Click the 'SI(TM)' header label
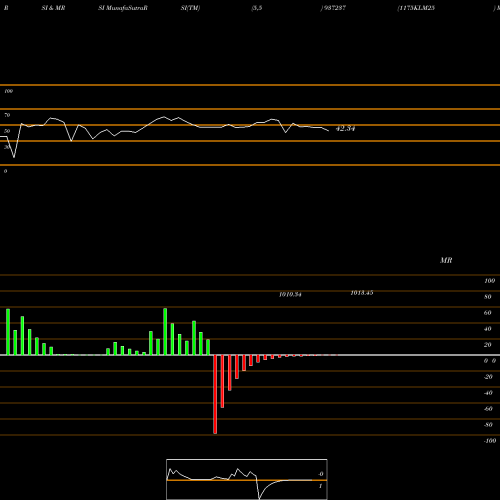 click(190, 8)
